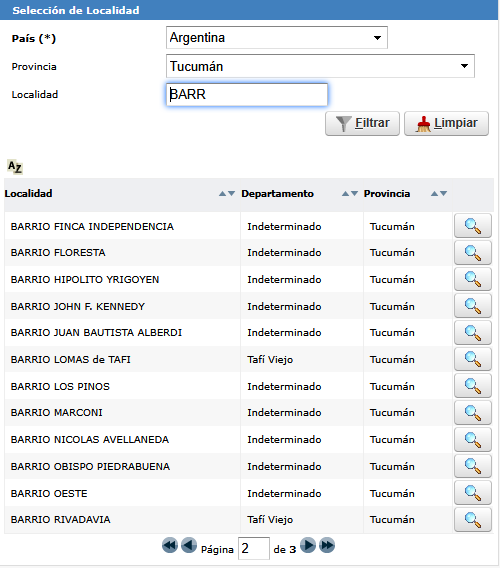
Task: Go to the next page arrow
Action: coord(308,545)
